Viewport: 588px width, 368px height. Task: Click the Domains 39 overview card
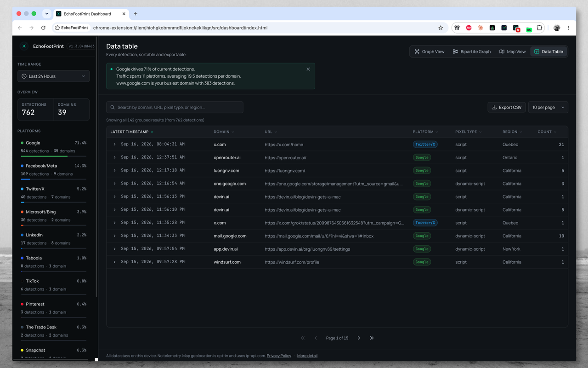[x=71, y=109]
